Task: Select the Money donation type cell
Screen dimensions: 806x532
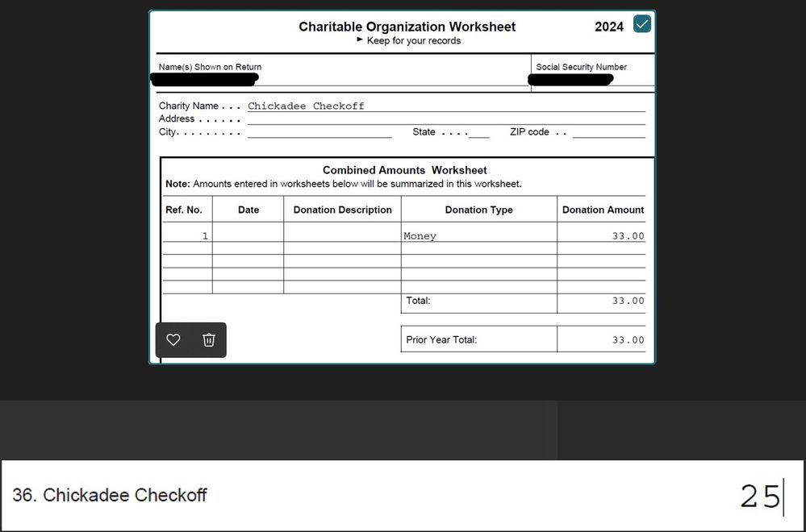Action: [x=478, y=236]
